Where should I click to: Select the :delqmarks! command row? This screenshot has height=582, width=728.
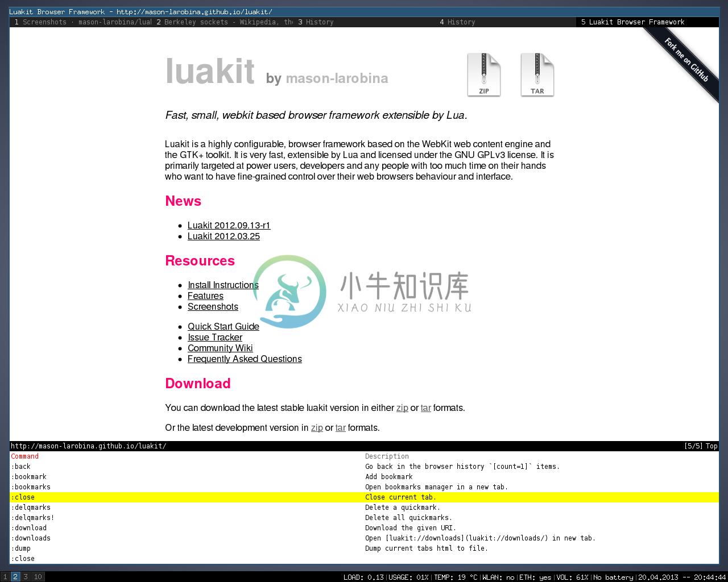[x=364, y=518]
